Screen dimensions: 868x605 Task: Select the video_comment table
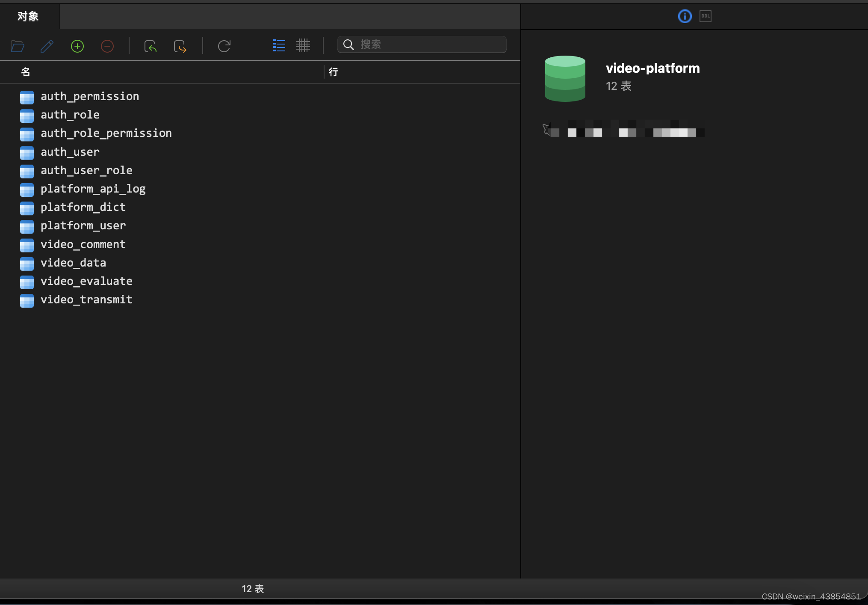pyautogui.click(x=83, y=244)
